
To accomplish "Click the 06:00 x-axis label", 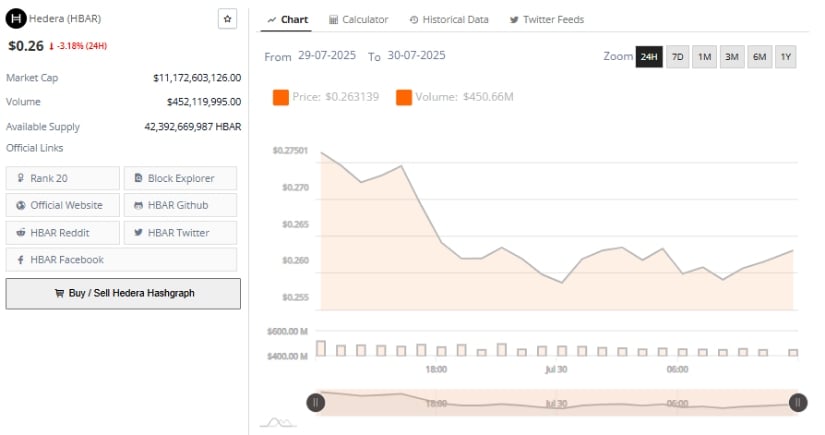I will pyautogui.click(x=677, y=369).
